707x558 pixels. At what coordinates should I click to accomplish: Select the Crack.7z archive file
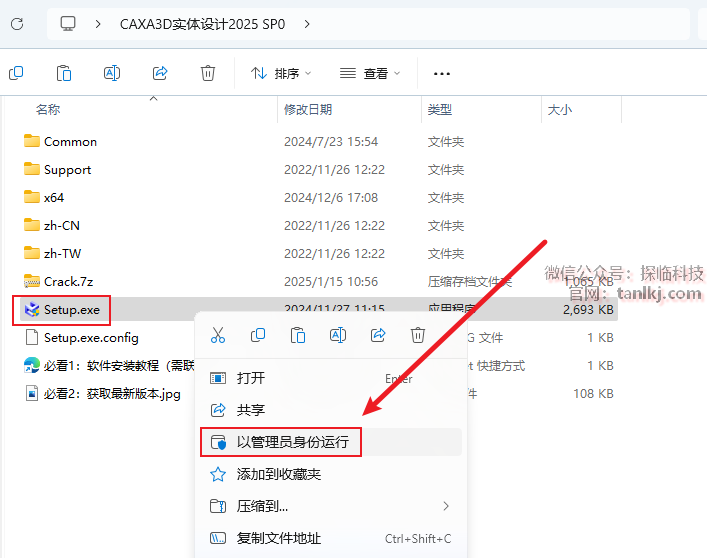point(69,281)
